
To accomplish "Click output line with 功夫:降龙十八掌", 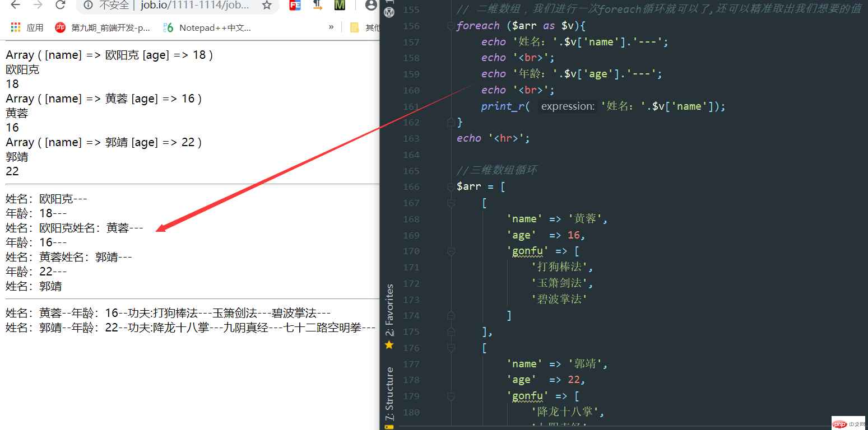I will point(191,328).
